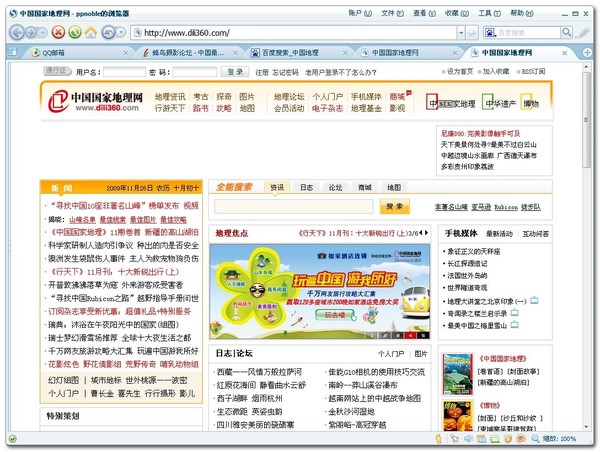The width and height of the screenshot is (600, 452).
Task: Click the orange eye icon in status bar
Action: click(x=520, y=439)
